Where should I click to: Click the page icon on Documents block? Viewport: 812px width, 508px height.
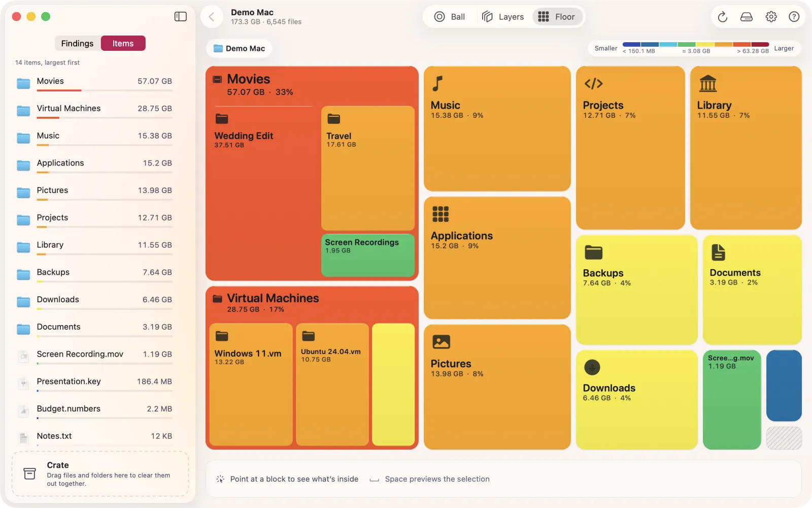tap(718, 252)
